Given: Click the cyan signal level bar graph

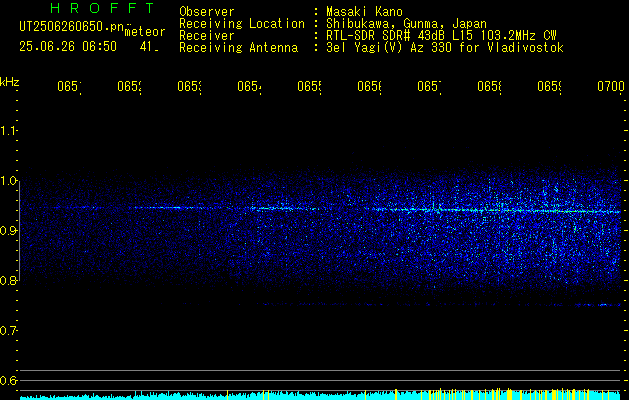Looking at the screenshot, I should coord(320,395).
